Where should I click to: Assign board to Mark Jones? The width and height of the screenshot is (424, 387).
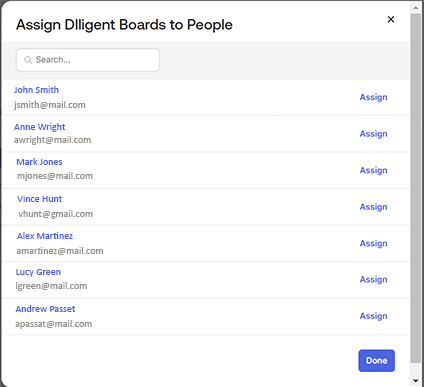click(373, 170)
